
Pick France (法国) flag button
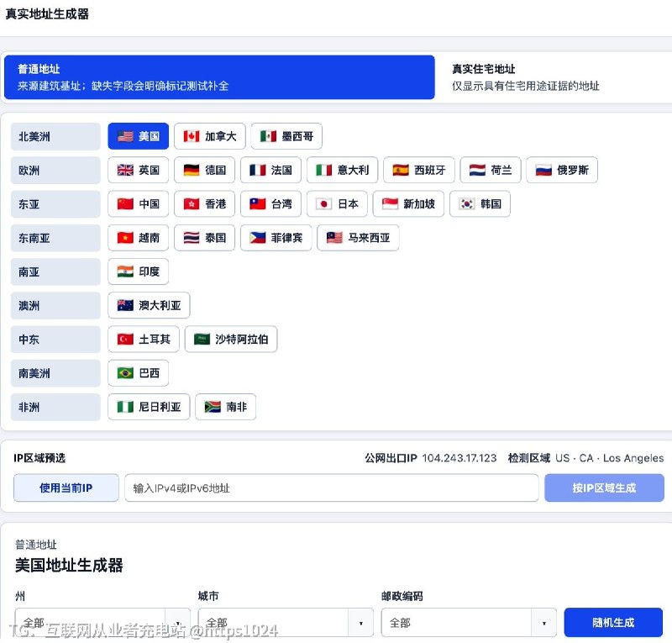tap(270, 170)
